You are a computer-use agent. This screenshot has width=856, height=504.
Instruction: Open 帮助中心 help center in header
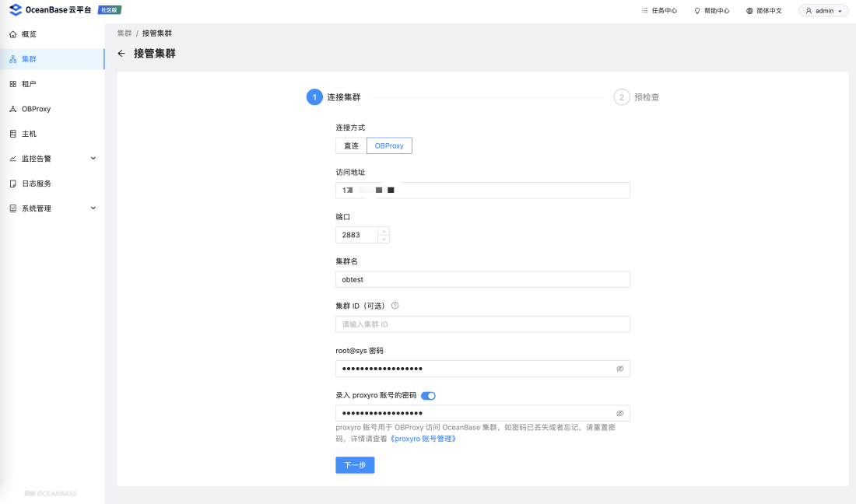pyautogui.click(x=711, y=10)
